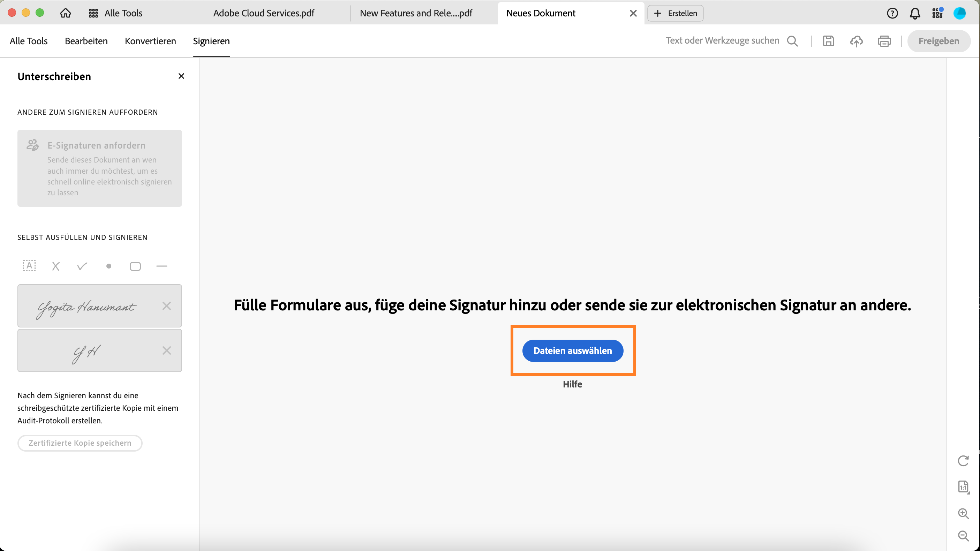Open the page display 1:1 icon
This screenshot has height=551, width=980.
(963, 487)
